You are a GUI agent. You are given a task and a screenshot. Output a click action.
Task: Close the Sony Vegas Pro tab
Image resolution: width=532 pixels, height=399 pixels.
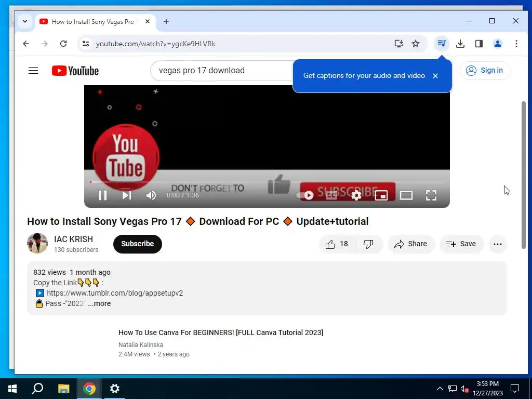147,21
